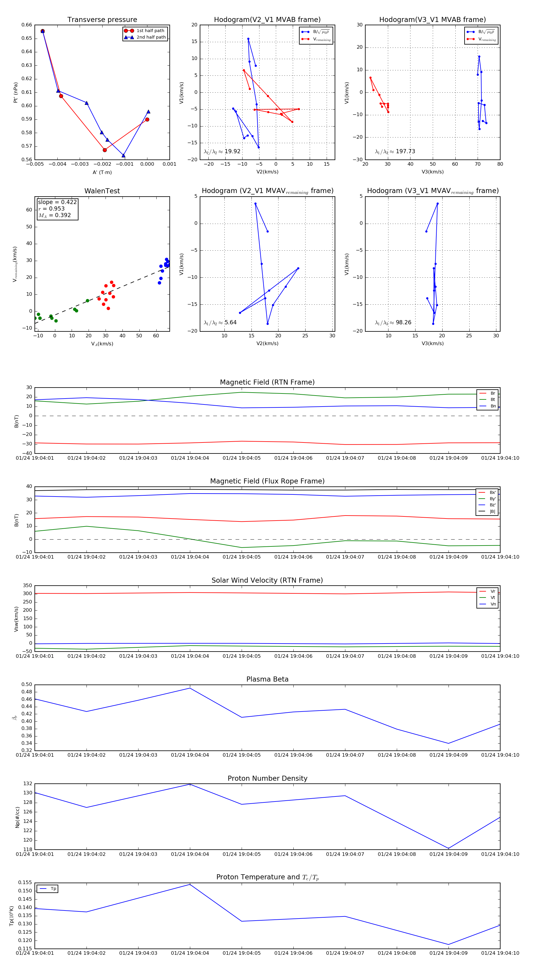This screenshot has height=980, width=535.
Task: Click the 'Bn' legend entry
Action: [x=487, y=406]
